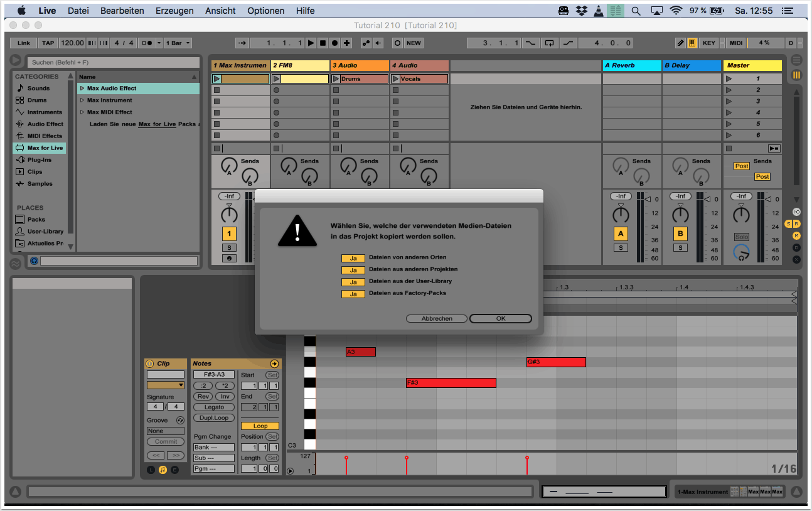Click the Play button in transport bar
The width and height of the screenshot is (812, 511).
pos(311,43)
